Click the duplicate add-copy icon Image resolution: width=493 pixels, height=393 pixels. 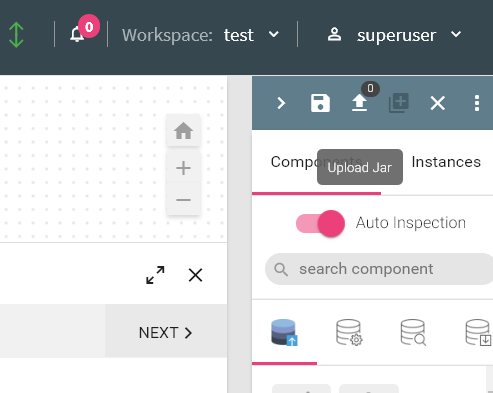tap(399, 103)
